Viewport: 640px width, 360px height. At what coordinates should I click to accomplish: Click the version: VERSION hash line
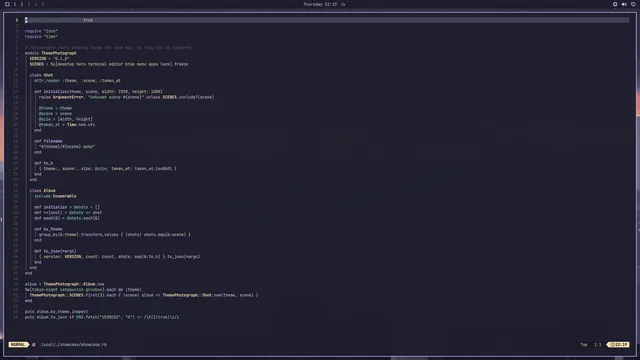click(x=120, y=257)
